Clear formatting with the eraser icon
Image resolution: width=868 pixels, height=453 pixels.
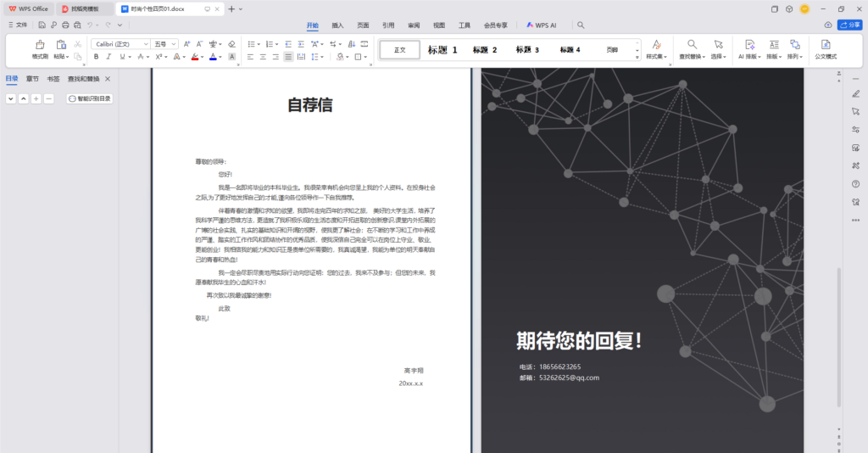tap(232, 44)
